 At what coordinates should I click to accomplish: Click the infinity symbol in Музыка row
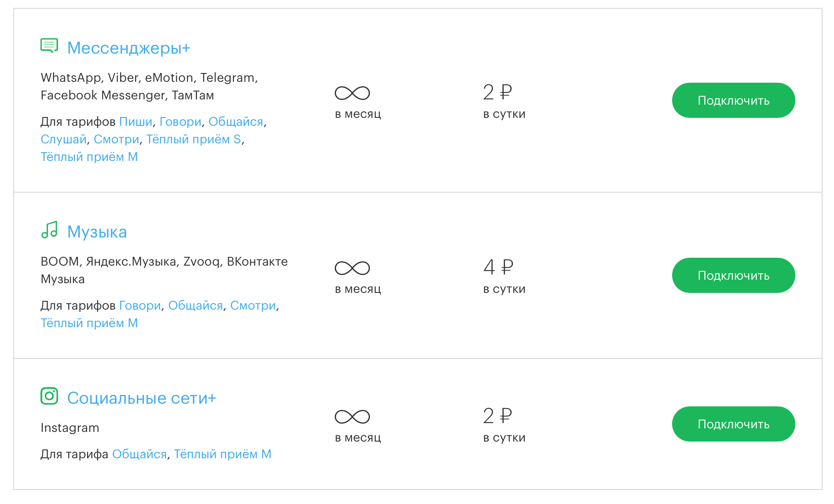[352, 268]
